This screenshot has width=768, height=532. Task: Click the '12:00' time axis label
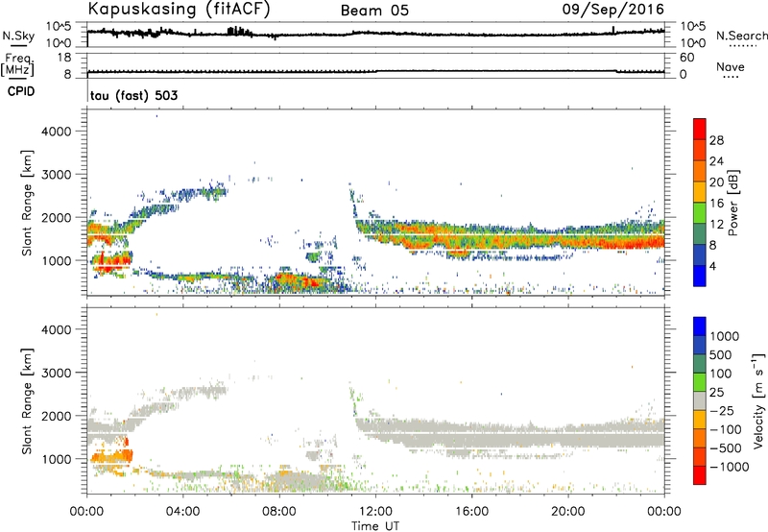click(375, 512)
